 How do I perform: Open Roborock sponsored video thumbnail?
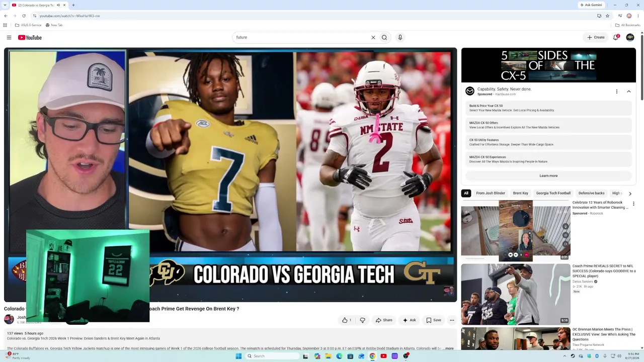(x=516, y=231)
